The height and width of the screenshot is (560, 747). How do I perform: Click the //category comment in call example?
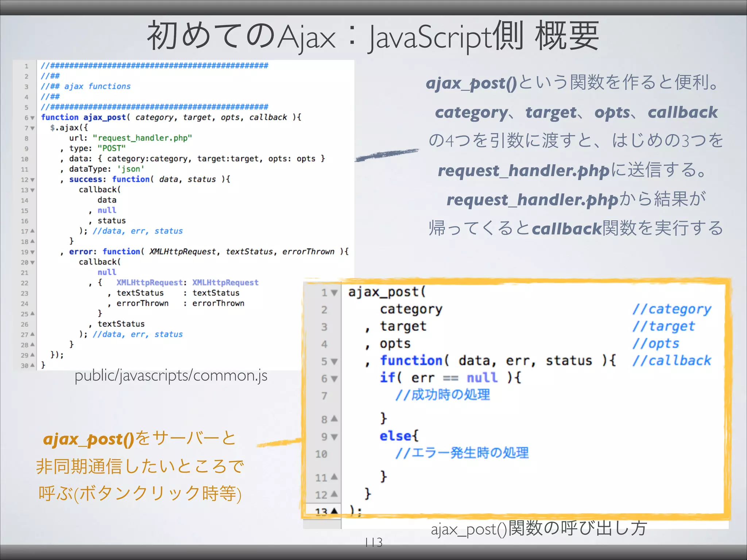(x=672, y=309)
